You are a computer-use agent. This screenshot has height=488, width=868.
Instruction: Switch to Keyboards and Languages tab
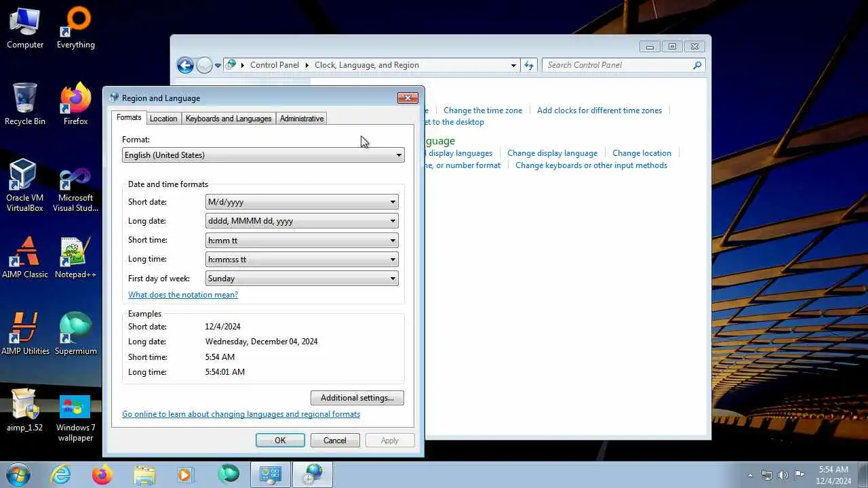click(229, 119)
